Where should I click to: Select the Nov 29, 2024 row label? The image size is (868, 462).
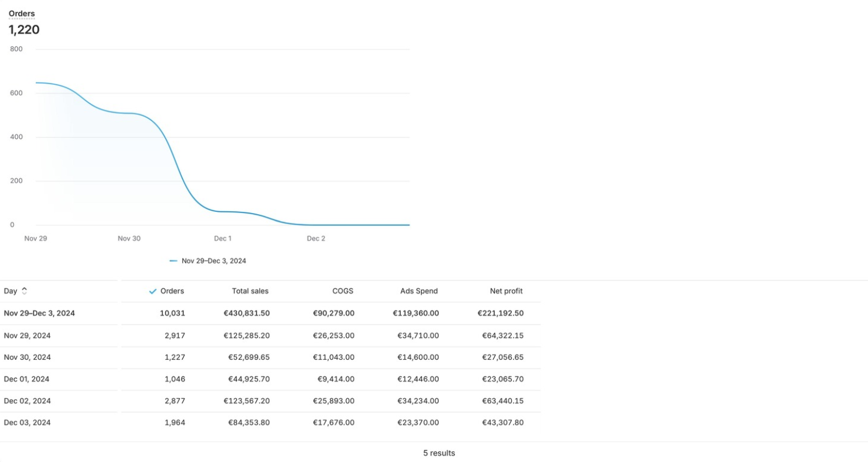pyautogui.click(x=27, y=335)
